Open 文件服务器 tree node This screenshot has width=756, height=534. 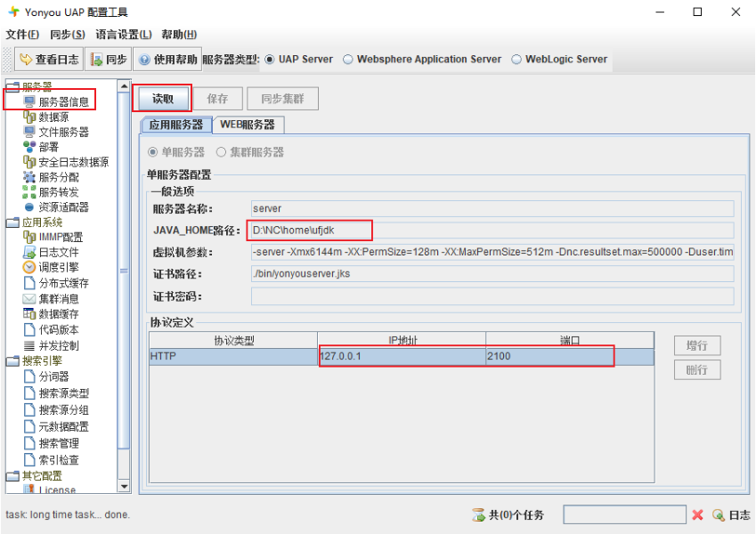[56, 132]
